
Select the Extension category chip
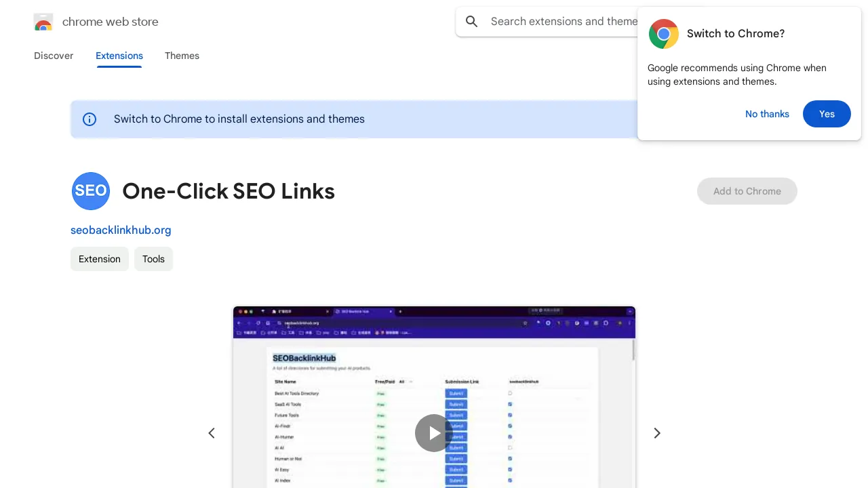click(100, 259)
